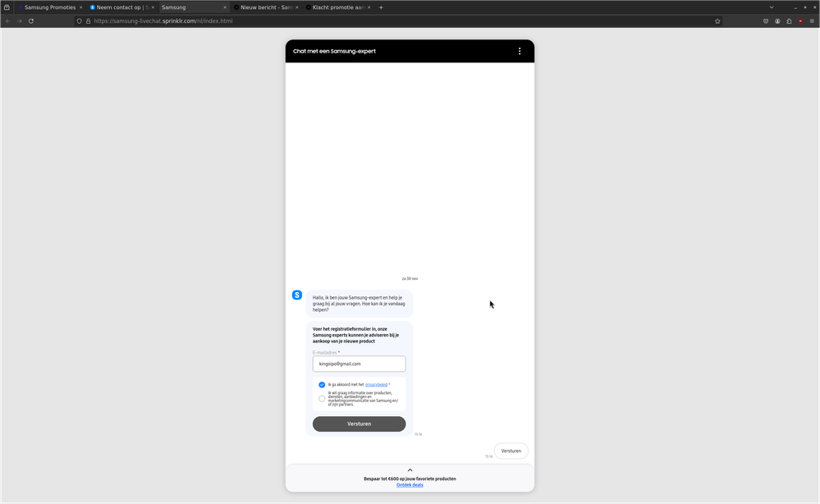Check the marketing communication opt-in checkbox
820x504 pixels.
point(322,398)
